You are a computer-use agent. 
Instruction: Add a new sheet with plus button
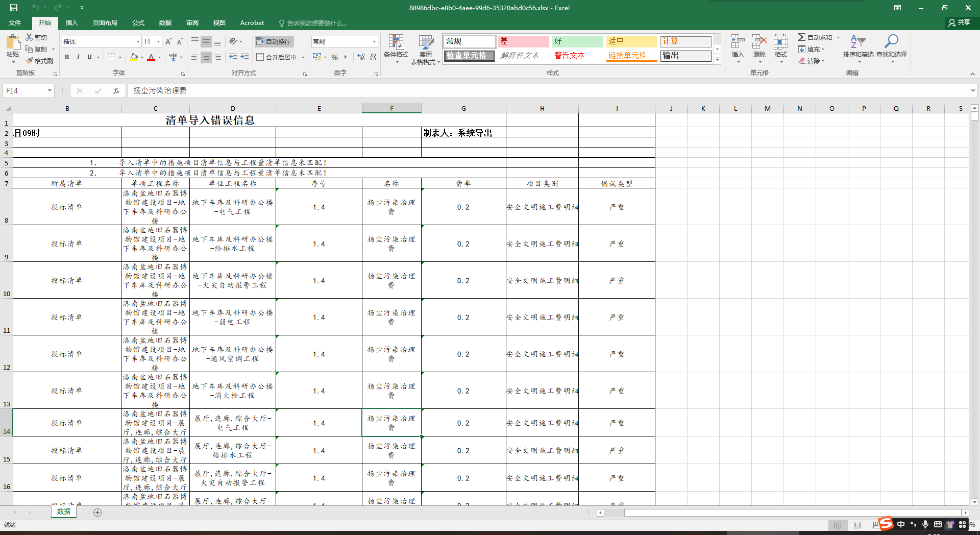(x=97, y=512)
